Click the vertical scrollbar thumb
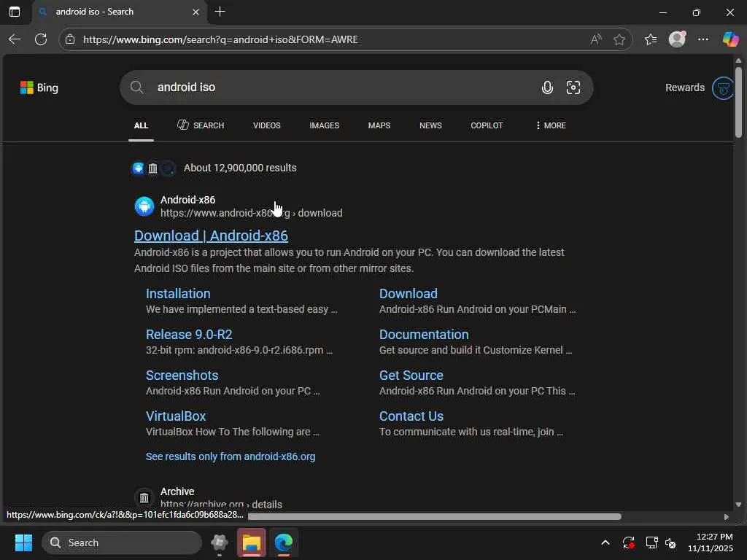747x560 pixels. 738,102
